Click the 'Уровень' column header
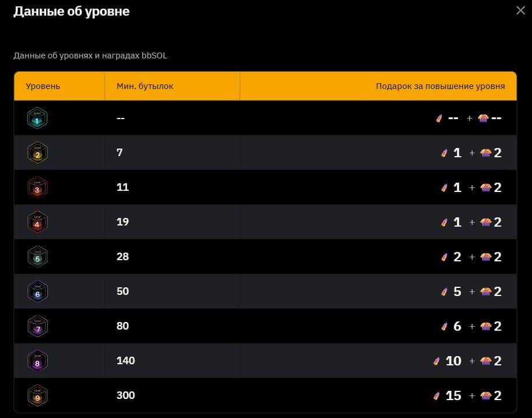This screenshot has width=532, height=418. (x=43, y=86)
